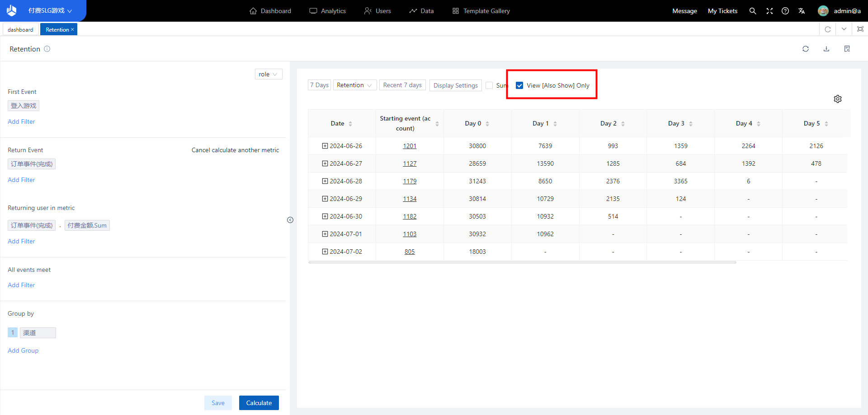
Task: Open the help question mark icon
Action: pos(785,11)
